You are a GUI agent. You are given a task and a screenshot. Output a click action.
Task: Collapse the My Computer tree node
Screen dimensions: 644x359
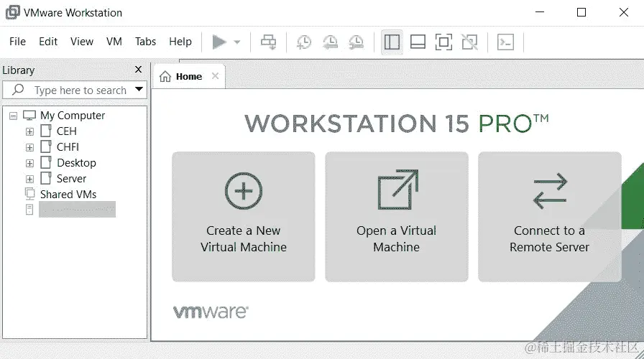tap(13, 116)
